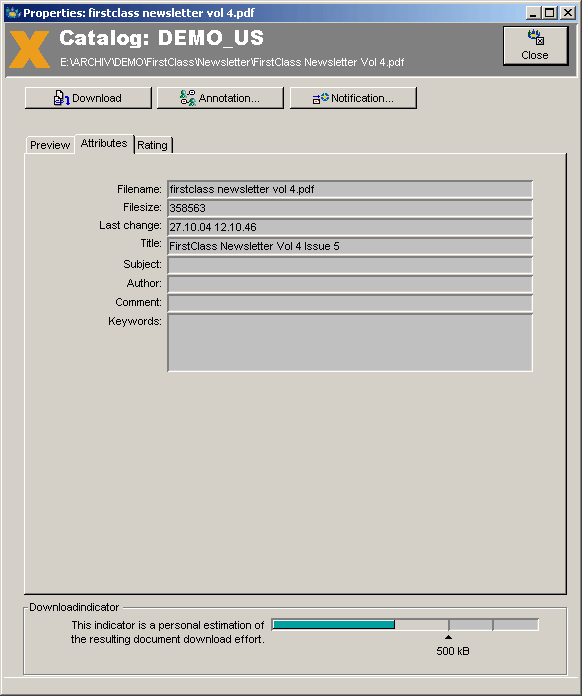This screenshot has height=696, width=582.
Task: Click the Download document icon
Action: click(x=61, y=98)
